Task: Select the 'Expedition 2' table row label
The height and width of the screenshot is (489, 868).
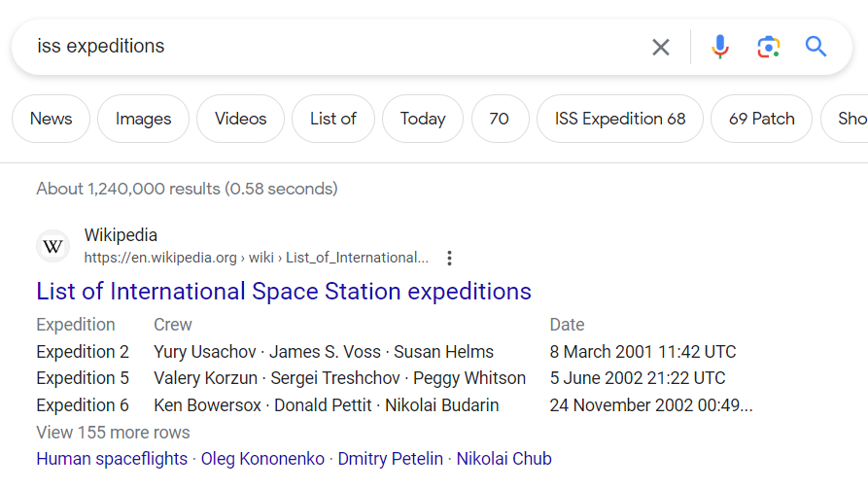Action: coord(83,352)
